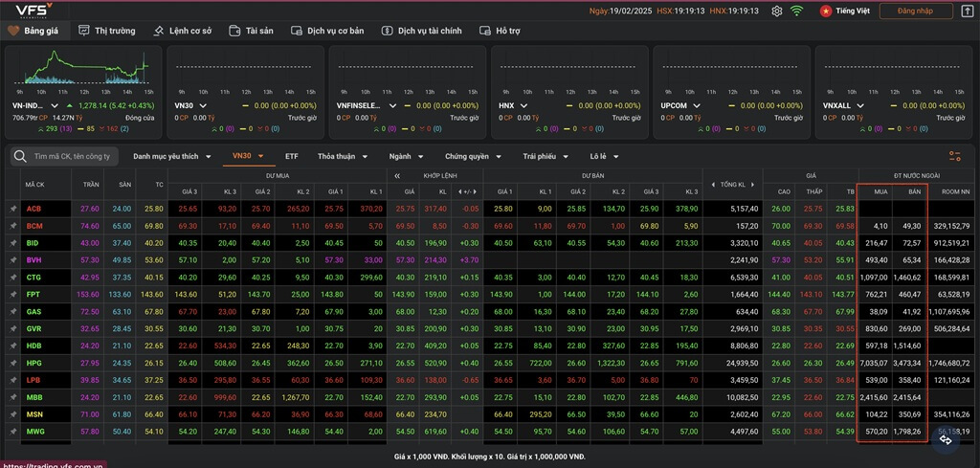This screenshot has width=980, height=468.
Task: Click the ROOM NN column header
Action: click(x=956, y=191)
